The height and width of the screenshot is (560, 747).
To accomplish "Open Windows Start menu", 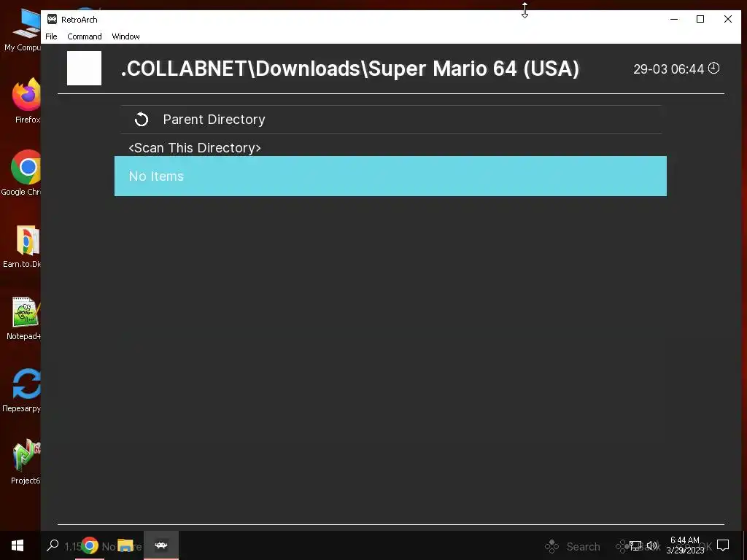I will pos(18,545).
